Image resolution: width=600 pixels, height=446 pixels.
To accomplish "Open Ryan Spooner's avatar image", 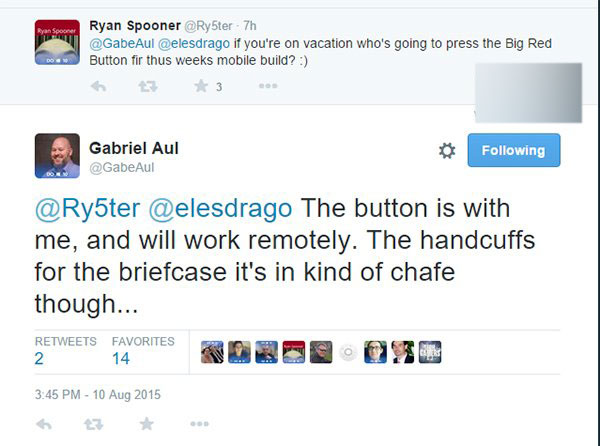I will [56, 43].
